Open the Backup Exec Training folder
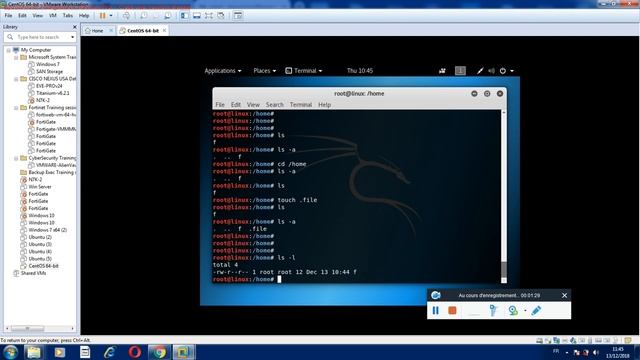Image resolution: width=640 pixels, height=360 pixels. click(x=51, y=172)
